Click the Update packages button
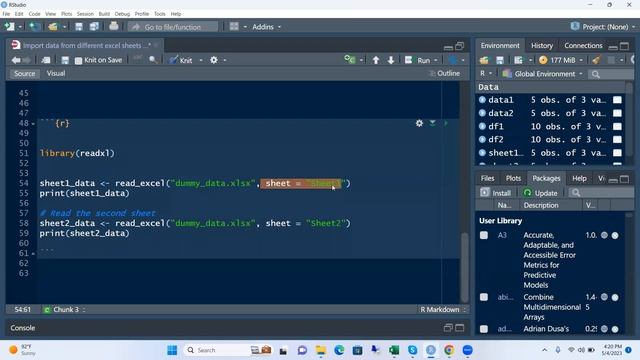Image resolution: width=640 pixels, height=360 pixels. 540,193
